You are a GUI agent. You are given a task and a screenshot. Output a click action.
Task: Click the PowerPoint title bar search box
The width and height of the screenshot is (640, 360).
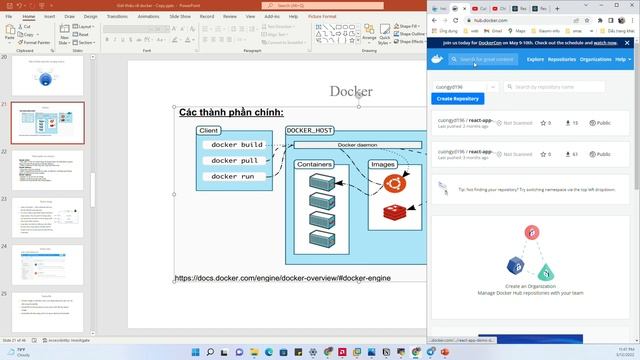[322, 6]
